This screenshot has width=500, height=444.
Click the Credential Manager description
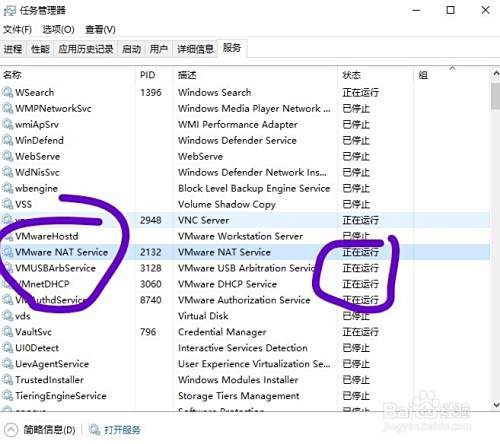click(x=222, y=332)
